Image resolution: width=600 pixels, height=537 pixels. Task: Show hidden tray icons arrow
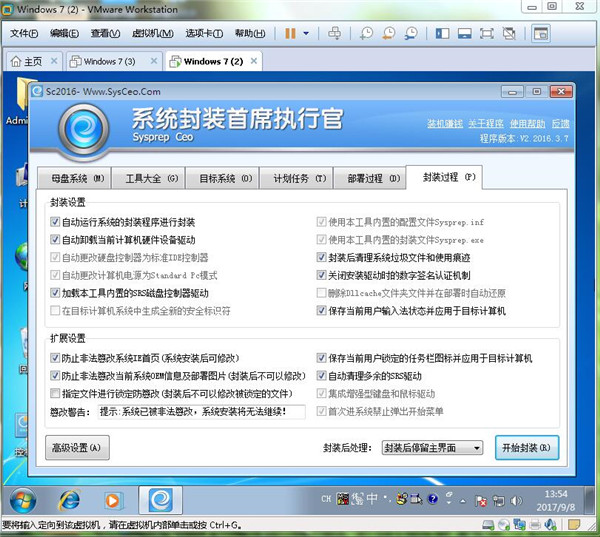(463, 501)
